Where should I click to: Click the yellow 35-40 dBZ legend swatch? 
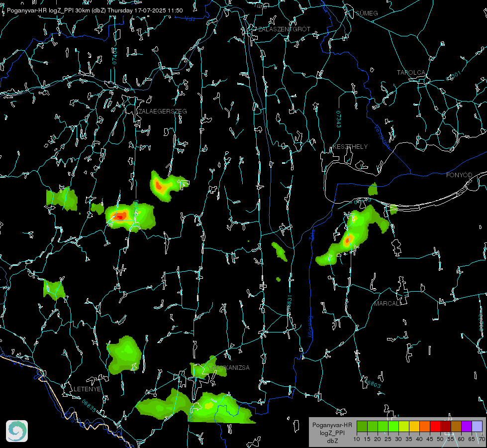tap(414, 426)
